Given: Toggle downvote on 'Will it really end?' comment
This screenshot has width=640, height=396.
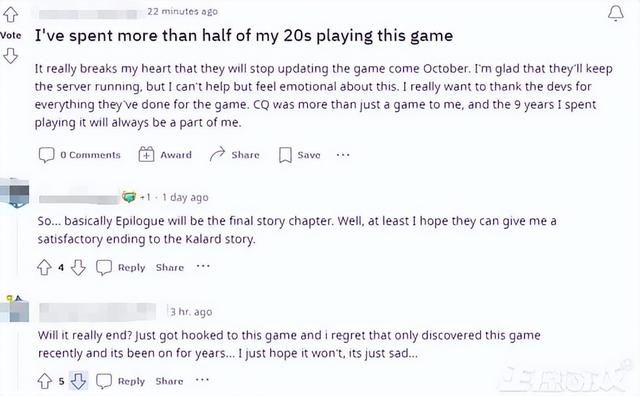Looking at the screenshot, I should pos(78,381).
